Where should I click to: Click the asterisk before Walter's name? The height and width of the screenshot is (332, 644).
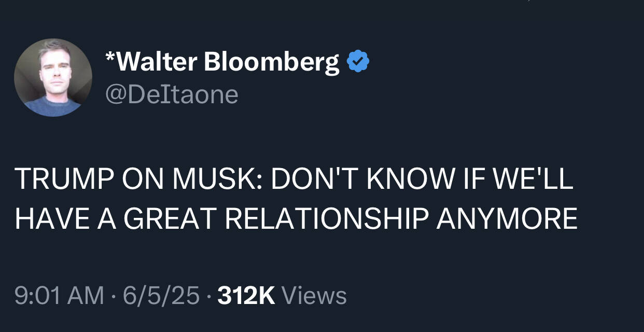[x=109, y=58]
